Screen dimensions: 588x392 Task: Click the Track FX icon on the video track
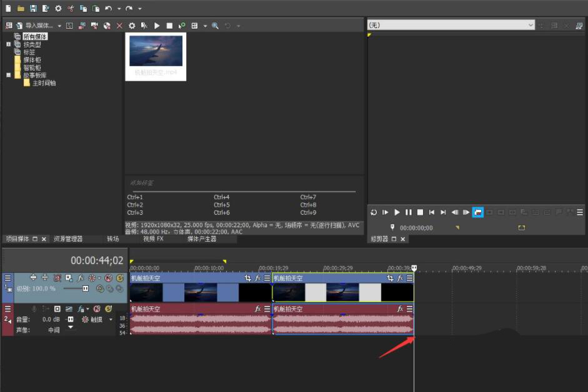pyautogui.click(x=81, y=278)
